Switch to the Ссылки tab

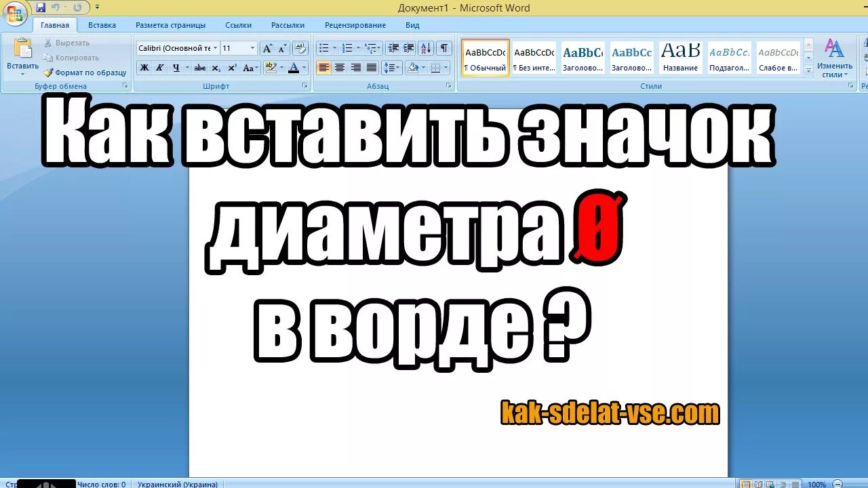click(x=238, y=25)
